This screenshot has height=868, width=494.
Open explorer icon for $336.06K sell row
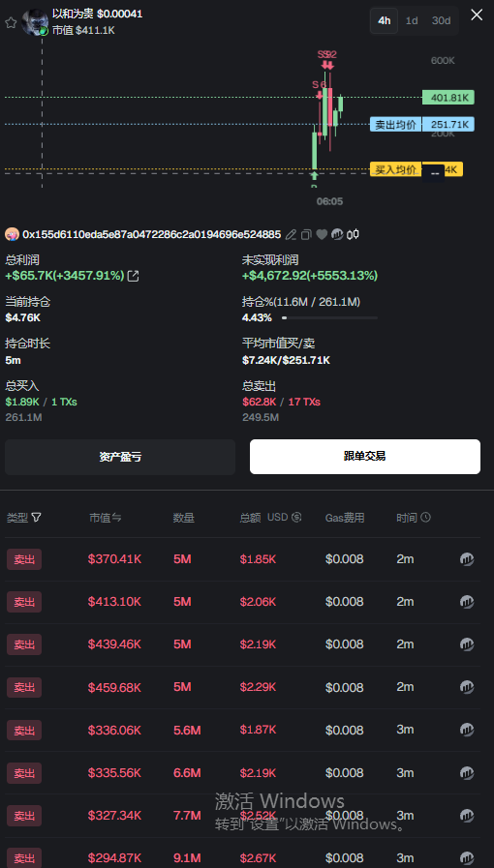pos(467,731)
